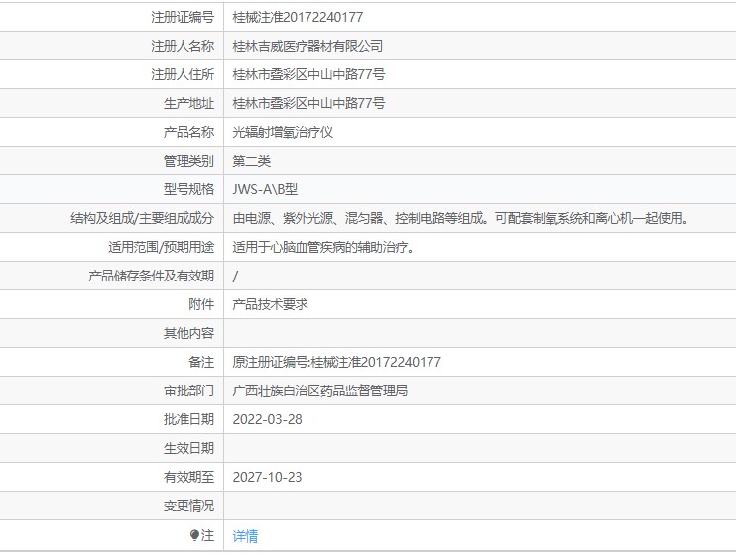Click the 变更情况 row label

click(188, 505)
